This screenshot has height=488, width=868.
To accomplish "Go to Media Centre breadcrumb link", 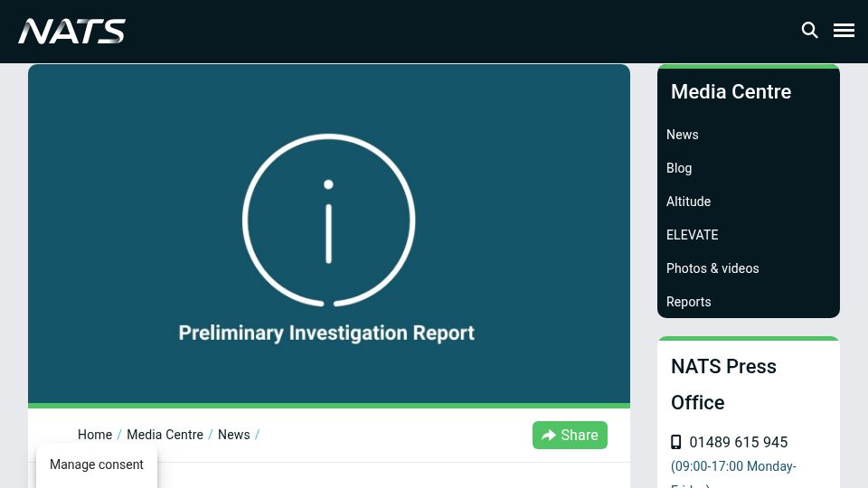I will [165, 435].
